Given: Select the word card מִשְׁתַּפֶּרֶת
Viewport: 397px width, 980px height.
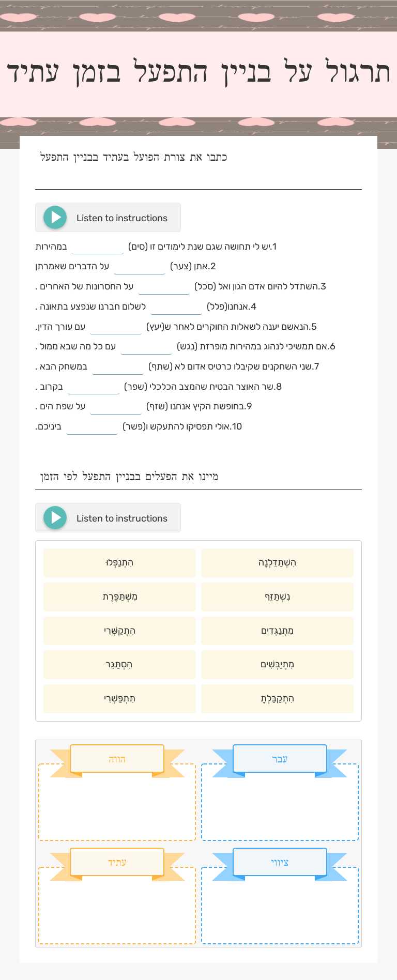Looking at the screenshot, I should click(119, 596).
